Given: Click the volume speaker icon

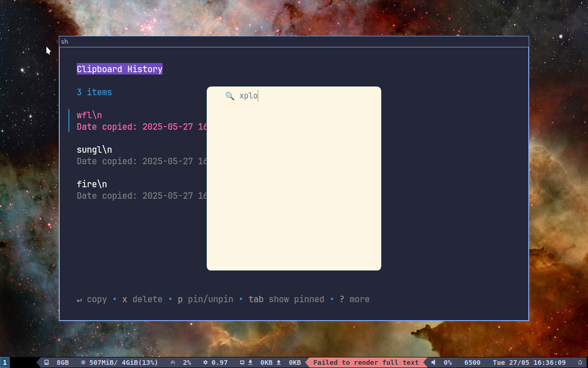Looking at the screenshot, I should [x=433, y=362].
